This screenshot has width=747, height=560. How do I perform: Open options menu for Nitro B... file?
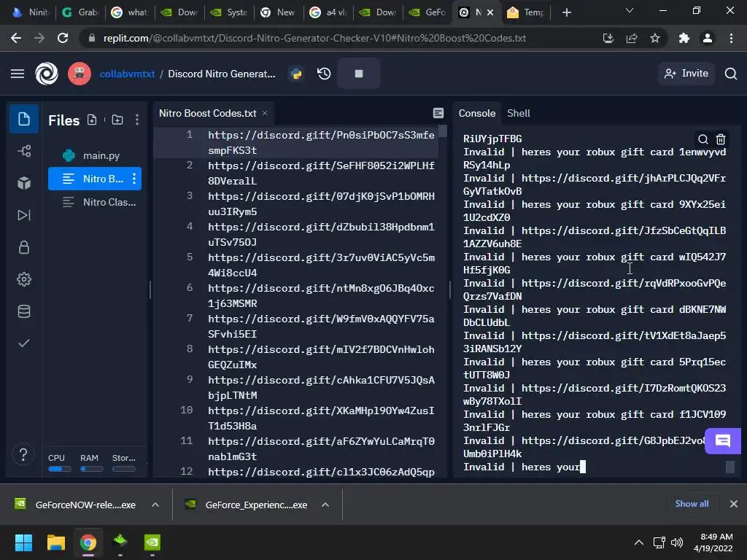click(x=134, y=179)
